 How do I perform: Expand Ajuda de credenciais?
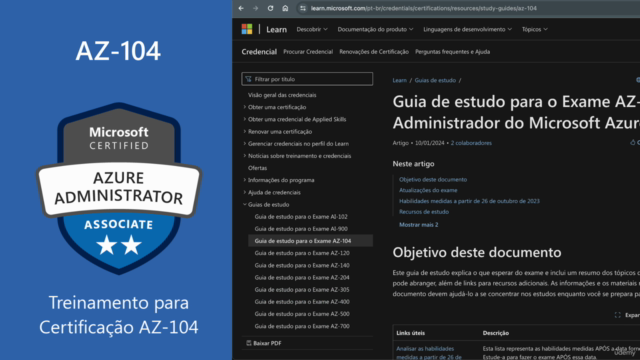pos(274,192)
